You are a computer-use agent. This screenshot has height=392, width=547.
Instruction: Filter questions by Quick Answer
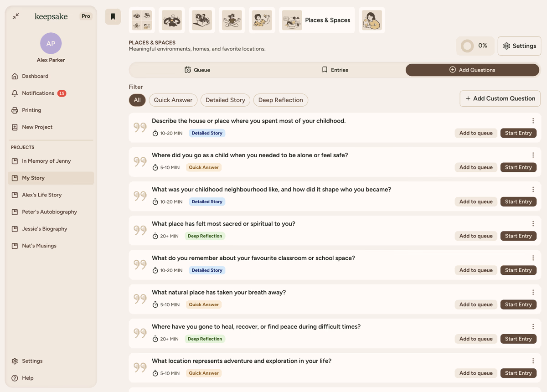point(173,100)
